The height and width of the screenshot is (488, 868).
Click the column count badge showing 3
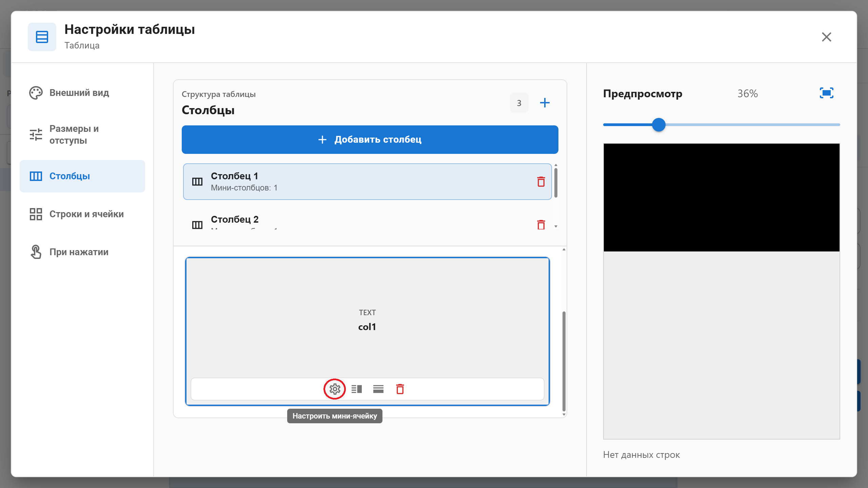click(x=519, y=103)
